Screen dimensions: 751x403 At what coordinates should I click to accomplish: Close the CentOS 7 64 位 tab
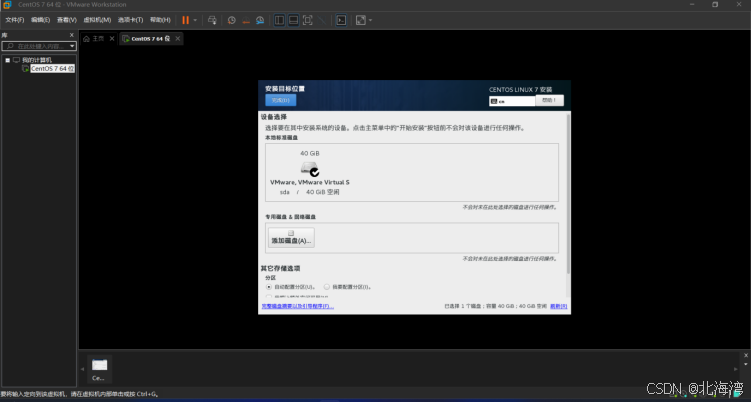pos(178,38)
